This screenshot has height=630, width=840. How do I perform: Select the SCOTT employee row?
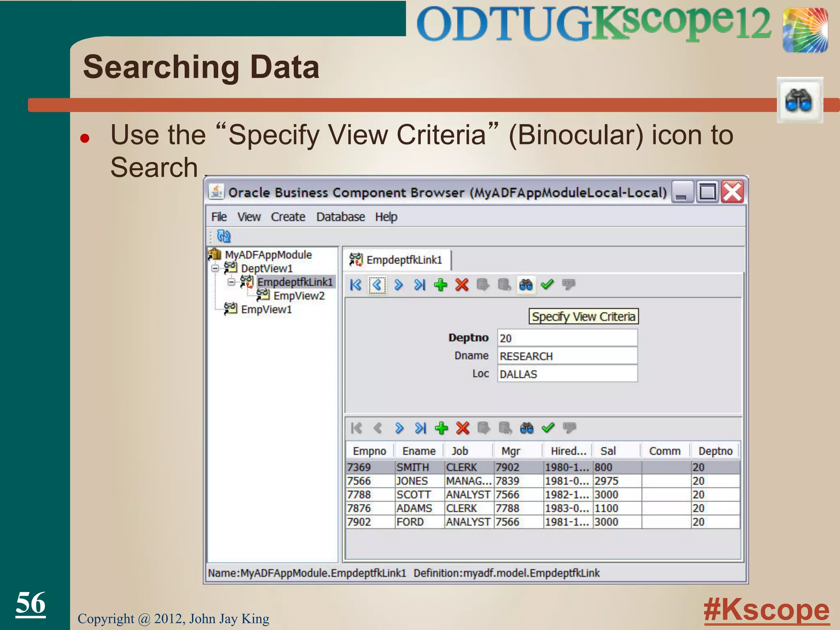pyautogui.click(x=543, y=495)
